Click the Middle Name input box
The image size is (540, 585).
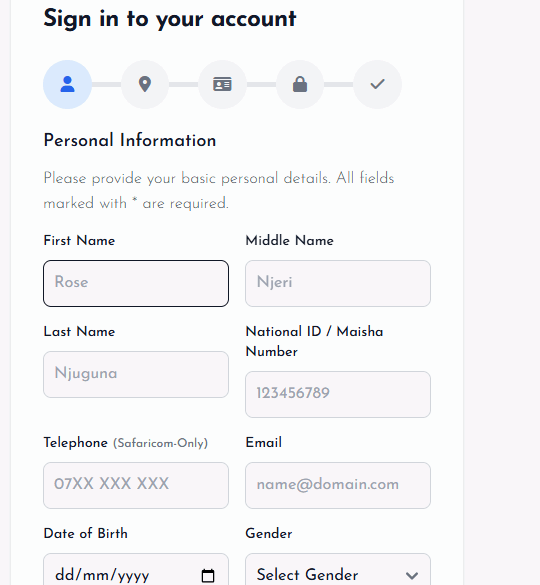338,284
